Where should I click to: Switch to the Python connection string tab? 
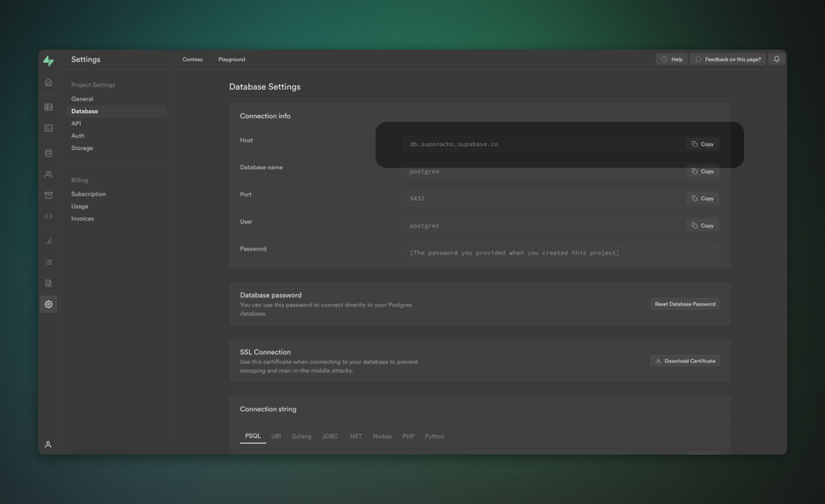tap(434, 436)
